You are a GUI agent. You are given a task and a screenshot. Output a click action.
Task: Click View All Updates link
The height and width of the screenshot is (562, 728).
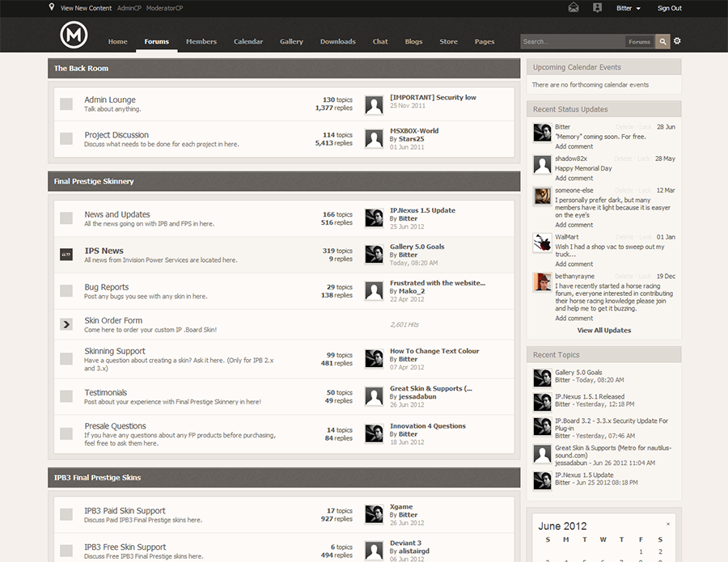(x=603, y=330)
